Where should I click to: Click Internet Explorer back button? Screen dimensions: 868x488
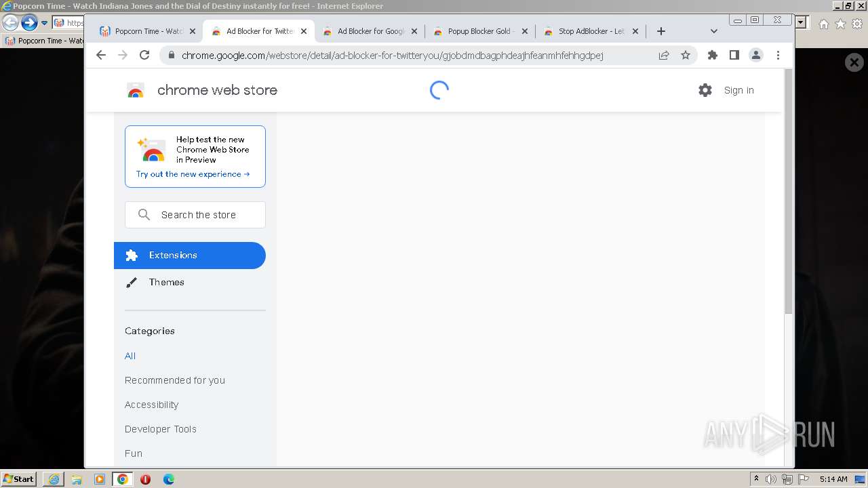coord(10,23)
